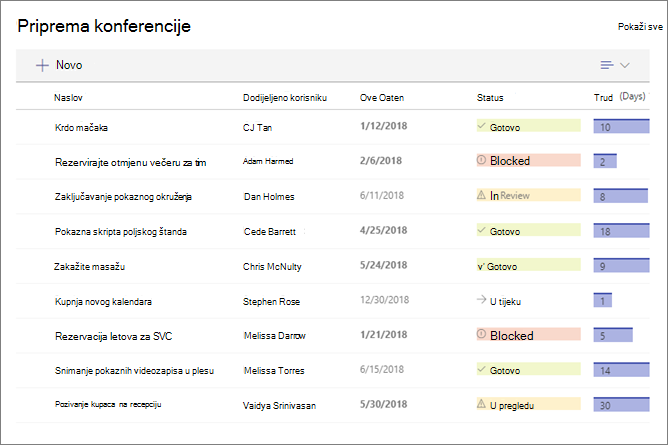Click the Dodijeljeno korisniku column header

(285, 98)
